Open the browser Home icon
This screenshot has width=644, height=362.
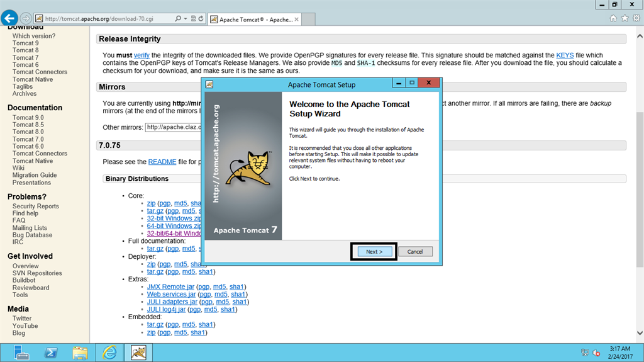click(x=613, y=18)
